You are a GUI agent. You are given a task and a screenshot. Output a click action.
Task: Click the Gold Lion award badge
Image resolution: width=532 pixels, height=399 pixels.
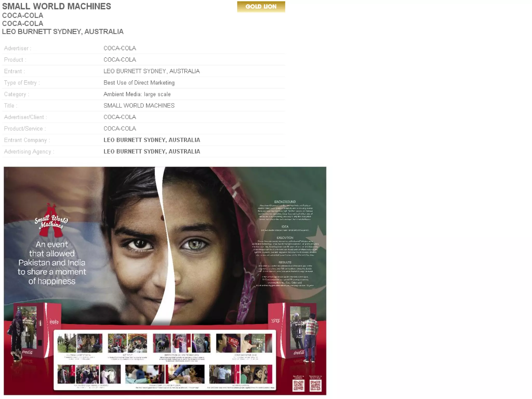click(261, 7)
